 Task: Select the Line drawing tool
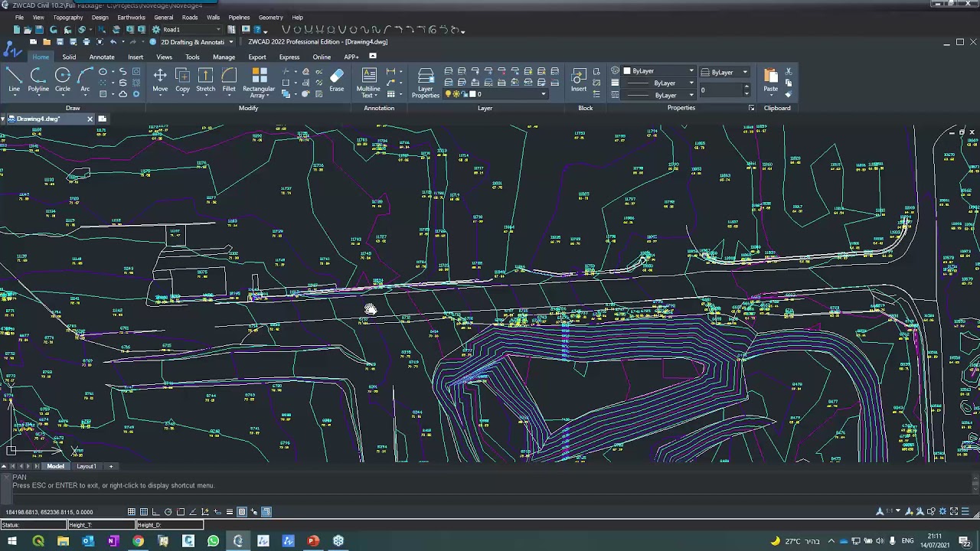click(14, 80)
